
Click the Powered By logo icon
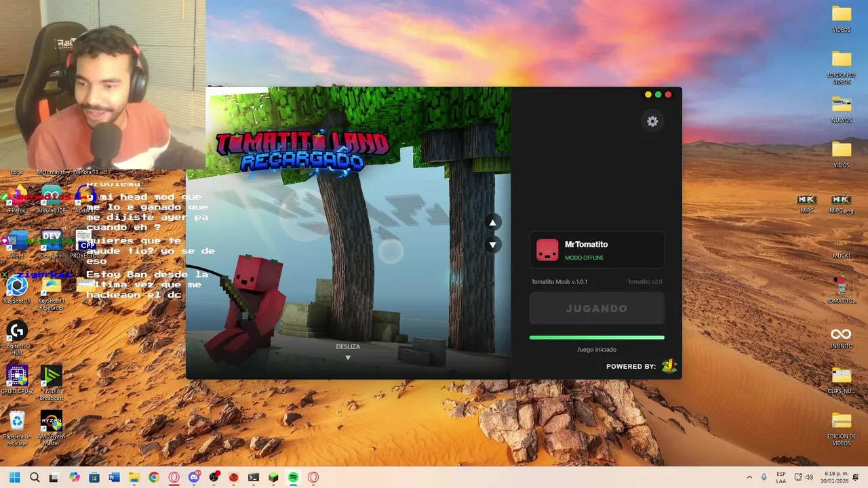pos(669,366)
